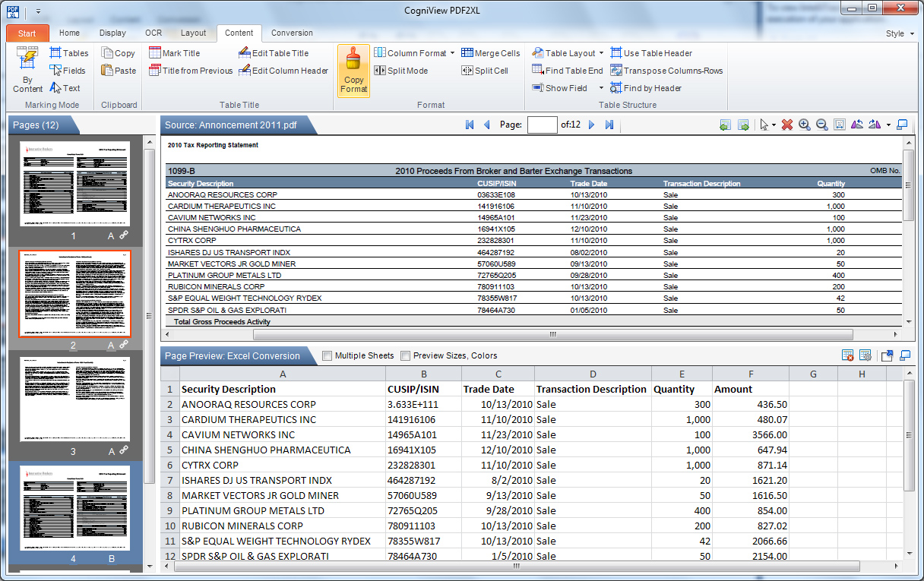Click the Excel preview vertical scrollbar
Viewport: 924px width, 581px height.
(x=909, y=434)
